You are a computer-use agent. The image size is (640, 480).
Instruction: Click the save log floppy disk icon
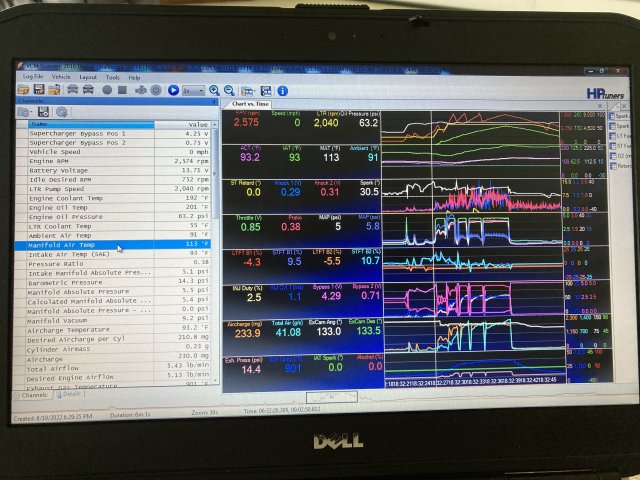click(x=39, y=90)
